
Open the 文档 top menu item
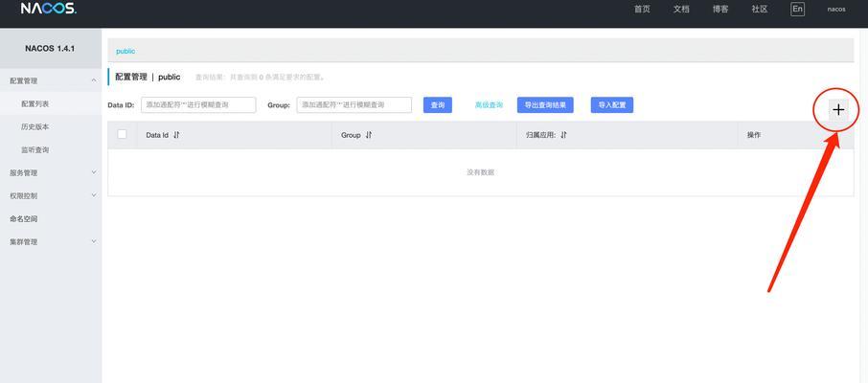(x=681, y=9)
